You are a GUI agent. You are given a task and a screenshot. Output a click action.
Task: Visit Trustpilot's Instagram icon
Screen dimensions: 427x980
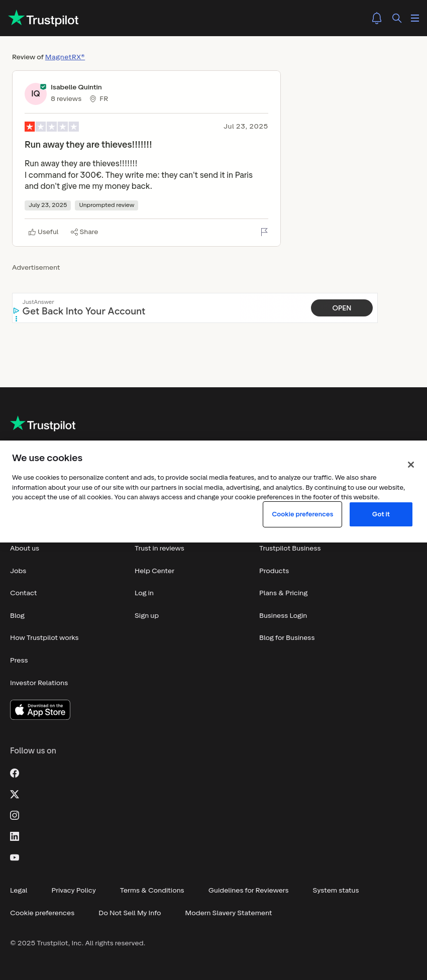click(15, 815)
